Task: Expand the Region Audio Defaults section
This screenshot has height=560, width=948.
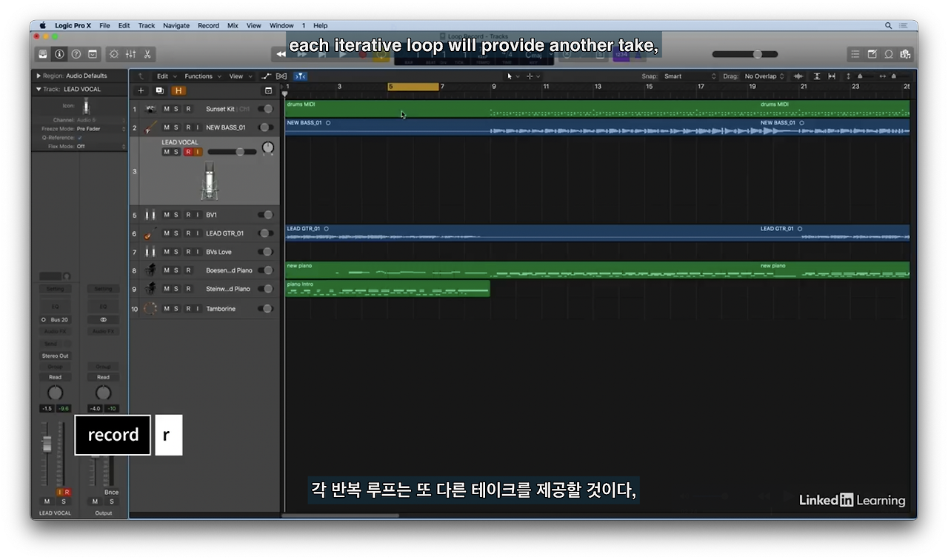Action: (x=39, y=76)
